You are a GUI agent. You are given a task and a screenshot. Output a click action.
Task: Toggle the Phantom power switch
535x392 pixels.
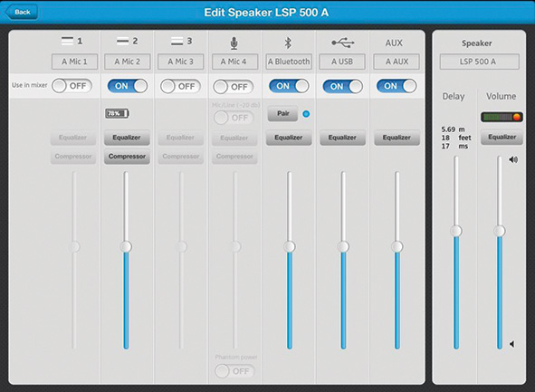point(234,371)
